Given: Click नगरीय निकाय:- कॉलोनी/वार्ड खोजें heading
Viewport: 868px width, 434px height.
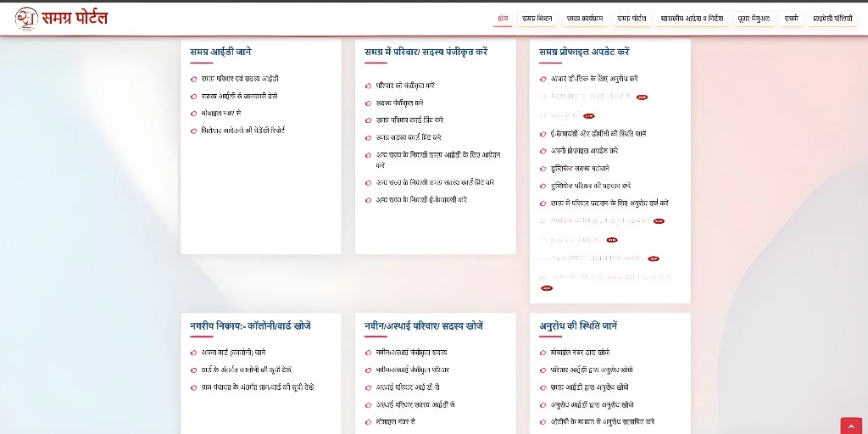Looking at the screenshot, I should click(x=250, y=326).
